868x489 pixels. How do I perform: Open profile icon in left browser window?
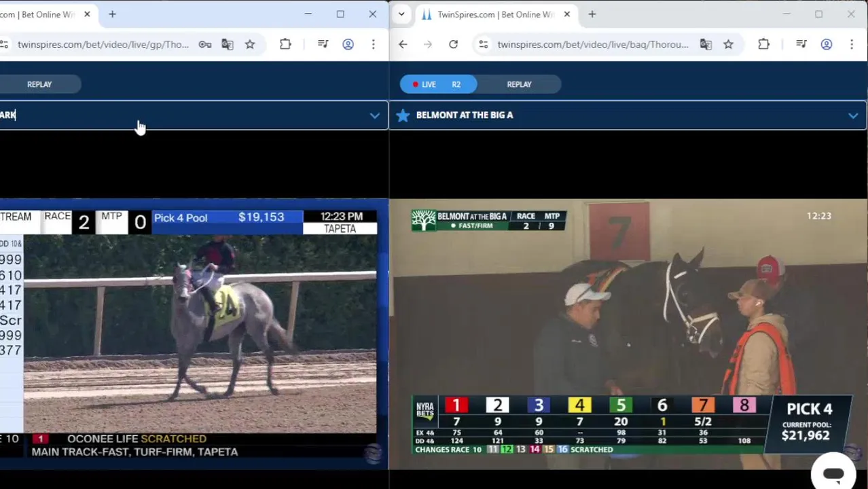348,45
